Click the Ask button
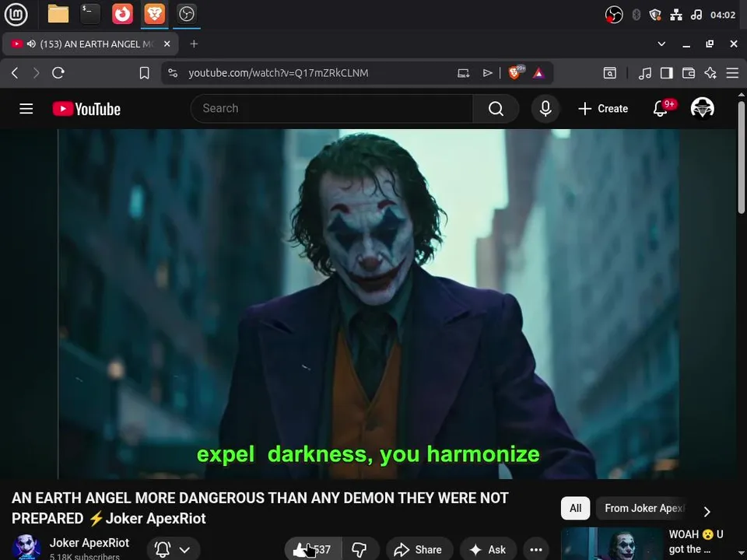 coord(489,550)
